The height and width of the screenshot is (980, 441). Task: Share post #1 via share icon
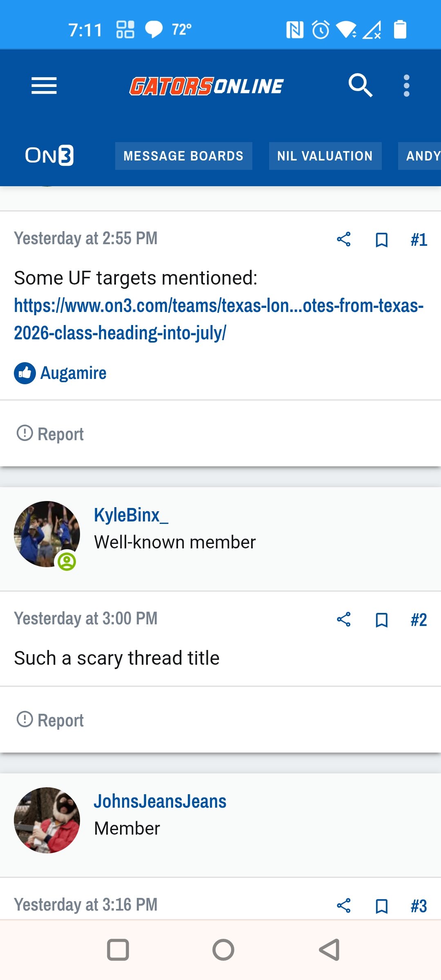point(344,239)
